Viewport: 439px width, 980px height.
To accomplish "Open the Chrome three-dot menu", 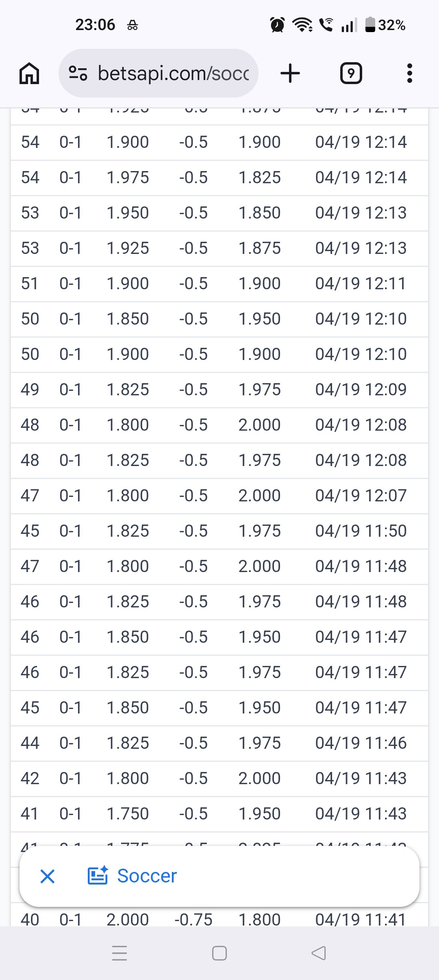I will (x=409, y=74).
